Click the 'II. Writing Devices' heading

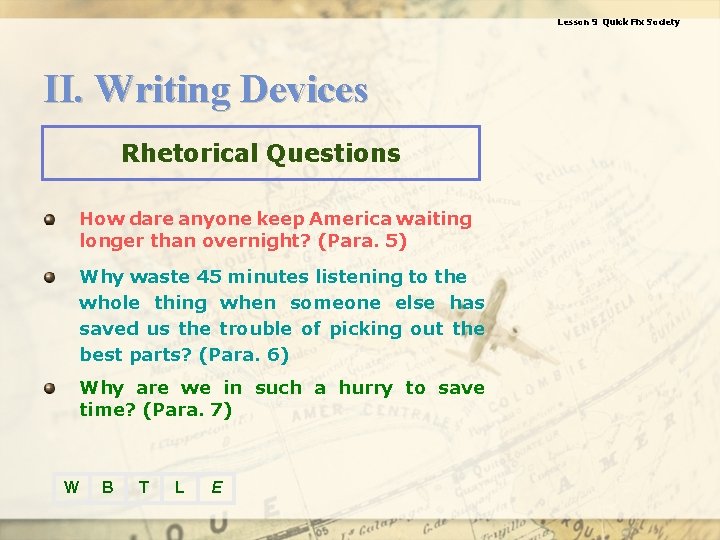[206, 90]
